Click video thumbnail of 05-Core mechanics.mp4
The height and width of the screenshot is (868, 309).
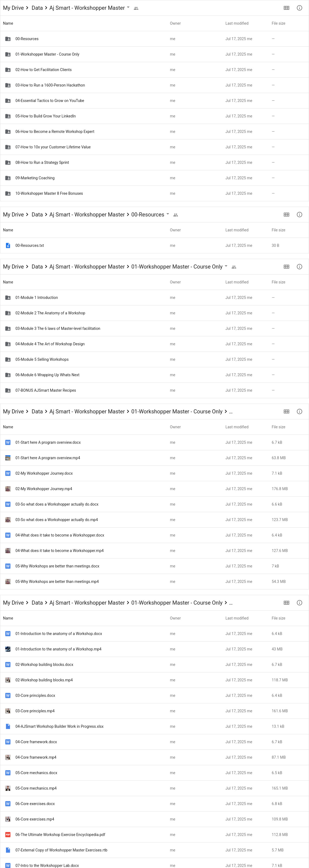point(8,788)
